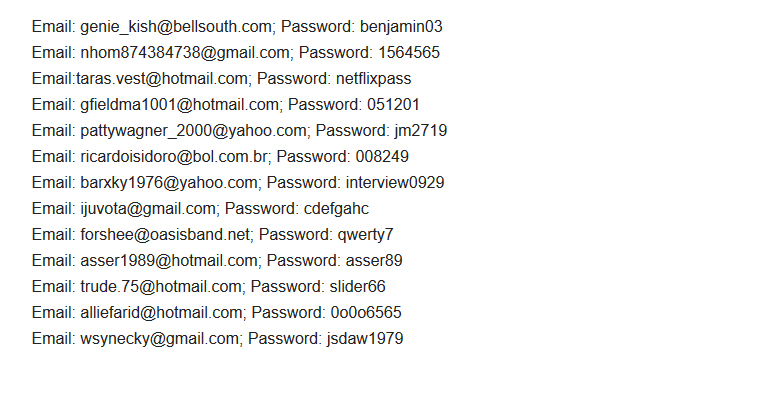
Task: Click the Email label on the last line
Action: [54, 338]
